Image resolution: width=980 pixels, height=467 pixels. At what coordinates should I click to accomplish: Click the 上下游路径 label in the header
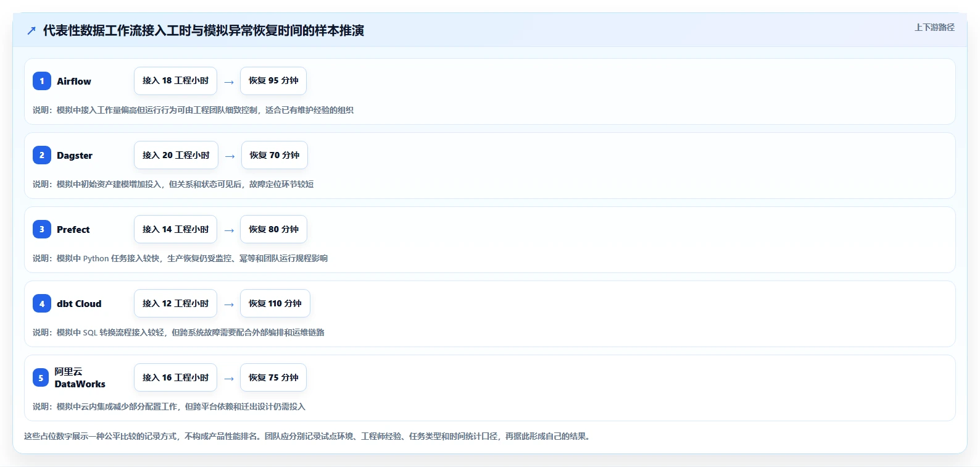934,27
